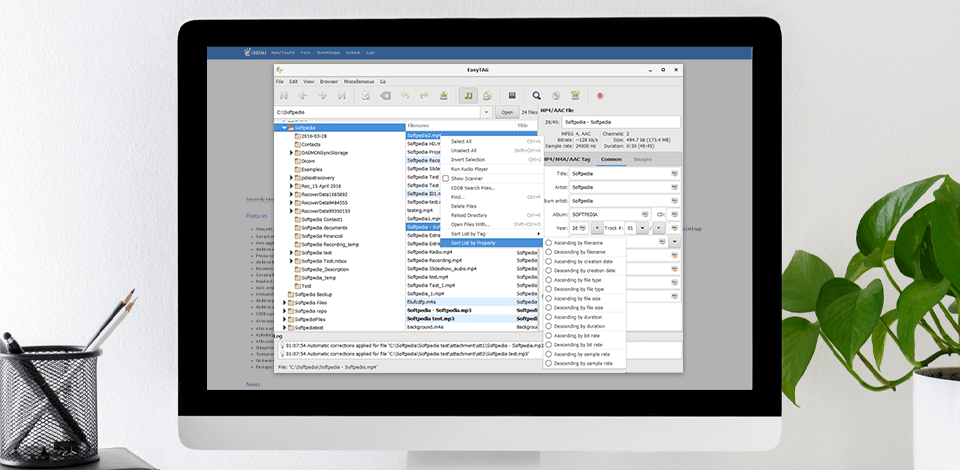Expand the Rec_15 April 2016 folder

coord(291,186)
